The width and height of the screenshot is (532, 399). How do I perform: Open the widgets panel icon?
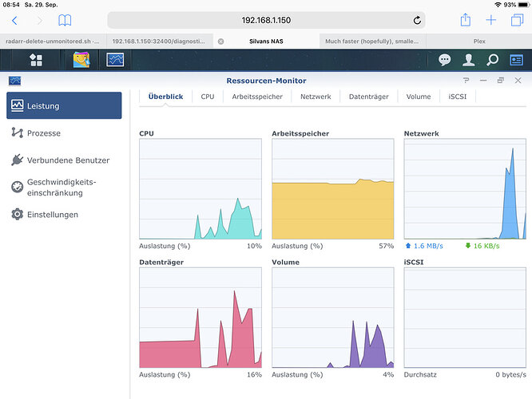coord(516,60)
